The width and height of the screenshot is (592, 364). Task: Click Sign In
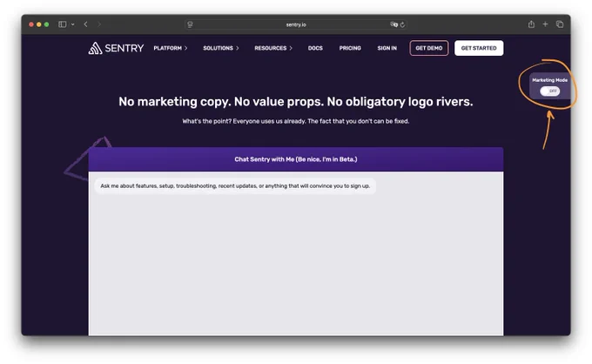(387, 49)
